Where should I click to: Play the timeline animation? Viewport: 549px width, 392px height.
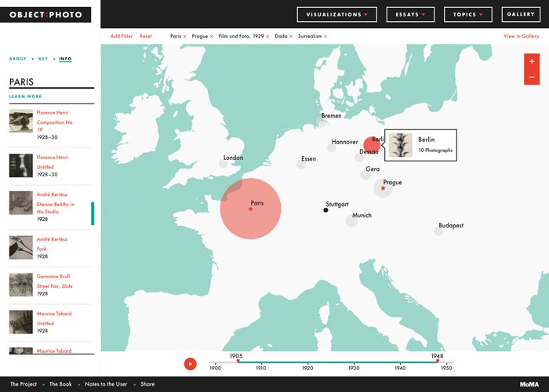[x=190, y=364]
